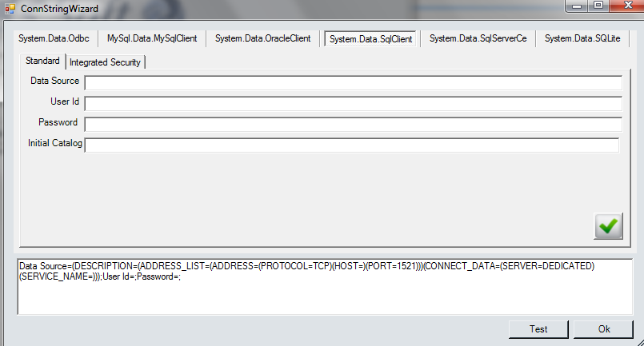The width and height of the screenshot is (644, 346).
Task: Maximize the ConnStringWizard window
Action: click(x=598, y=6)
